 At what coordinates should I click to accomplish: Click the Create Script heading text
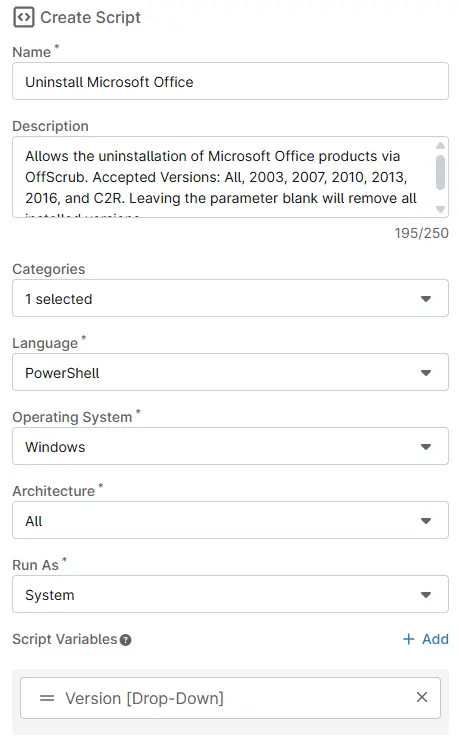(90, 18)
